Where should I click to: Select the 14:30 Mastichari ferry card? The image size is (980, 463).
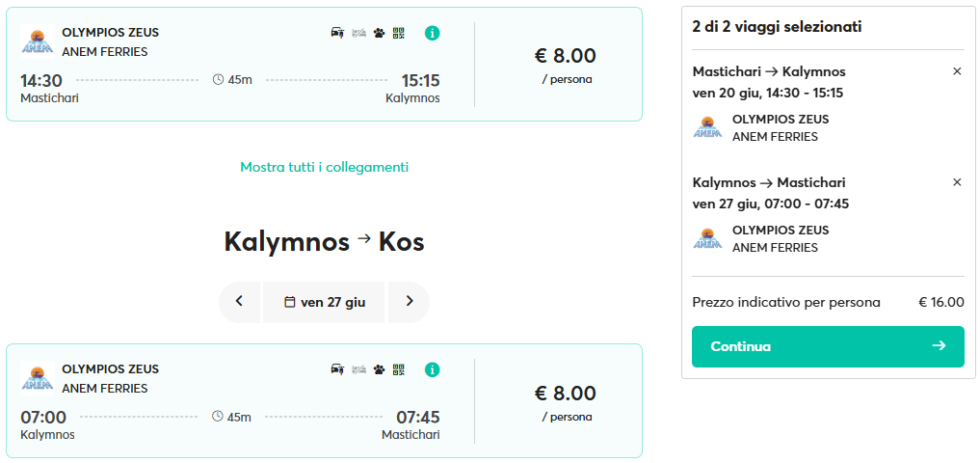[324, 65]
